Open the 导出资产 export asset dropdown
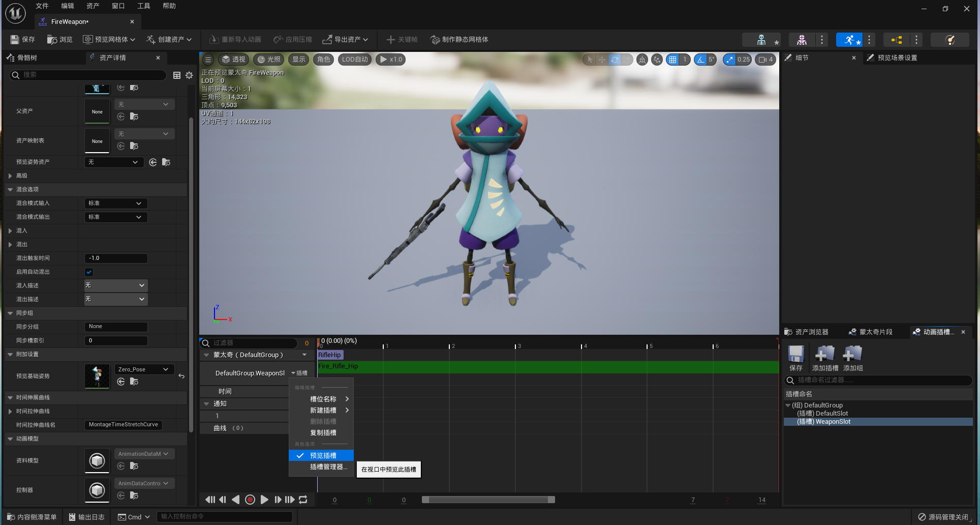Image resolution: width=980 pixels, height=525 pixels. pos(345,39)
